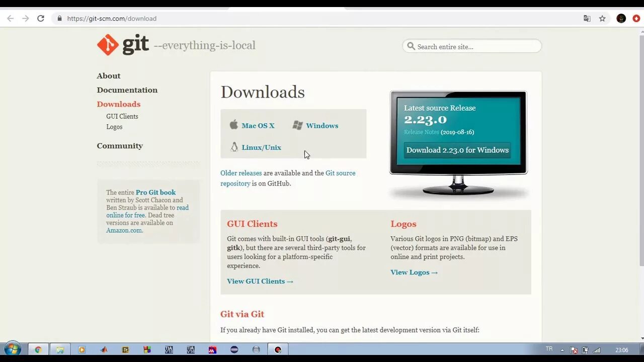The height and width of the screenshot is (362, 644).
Task: Click the Downloads page heading
Action: tap(263, 92)
